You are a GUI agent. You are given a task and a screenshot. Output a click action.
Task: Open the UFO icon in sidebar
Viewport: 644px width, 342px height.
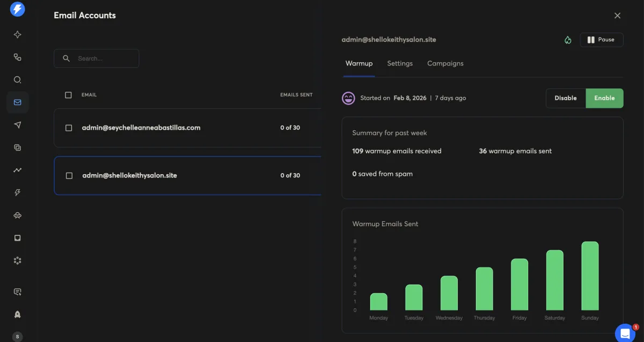click(x=18, y=215)
